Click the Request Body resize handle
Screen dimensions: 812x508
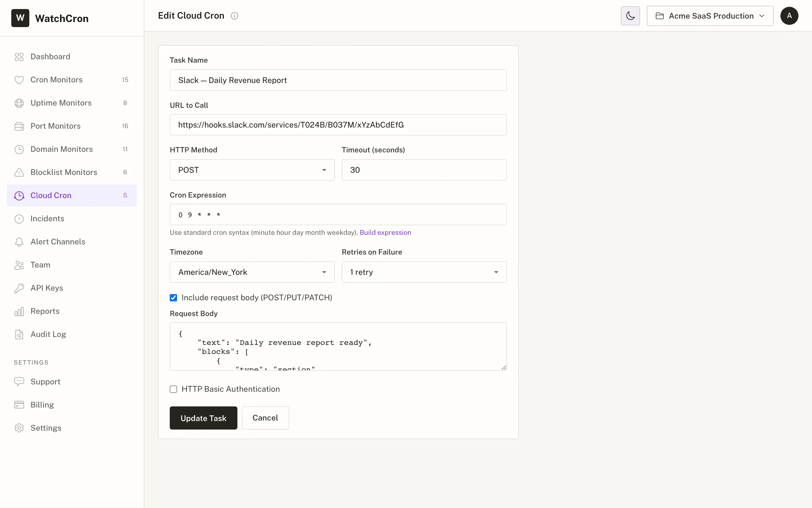coord(504,368)
